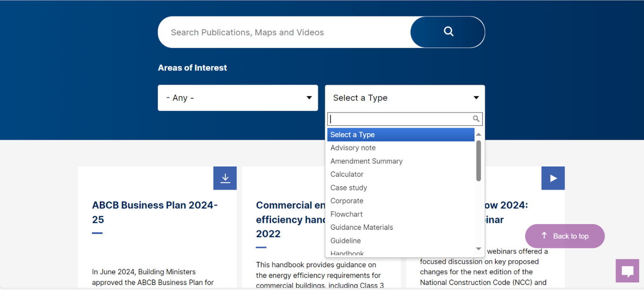Select Guidance Materials in the dropdown list
Viewport: 644px width, 290px height.
click(x=362, y=227)
